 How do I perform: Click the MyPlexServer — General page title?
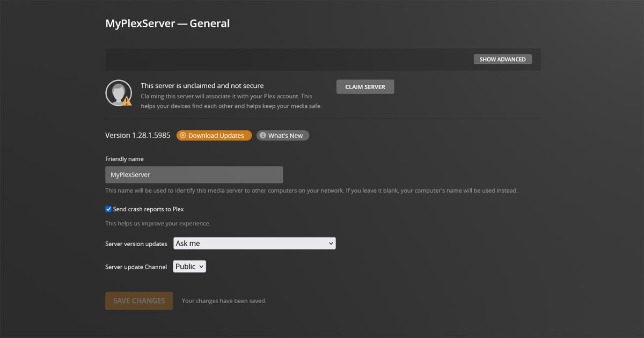pos(167,24)
